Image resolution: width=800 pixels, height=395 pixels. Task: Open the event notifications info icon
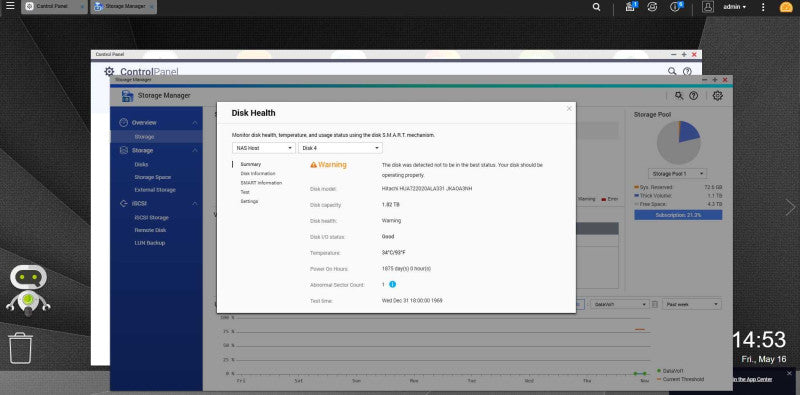pyautogui.click(x=676, y=7)
